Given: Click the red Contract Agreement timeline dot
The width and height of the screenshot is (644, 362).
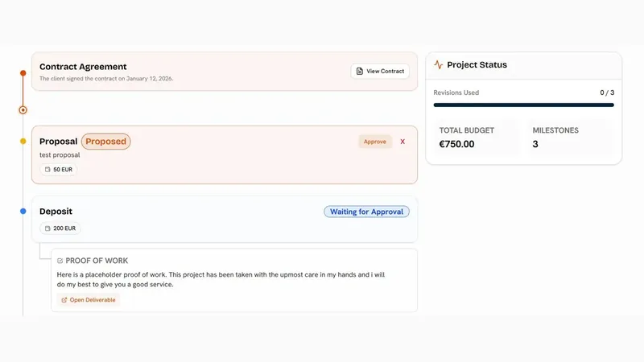Looking at the screenshot, I should (x=23, y=73).
